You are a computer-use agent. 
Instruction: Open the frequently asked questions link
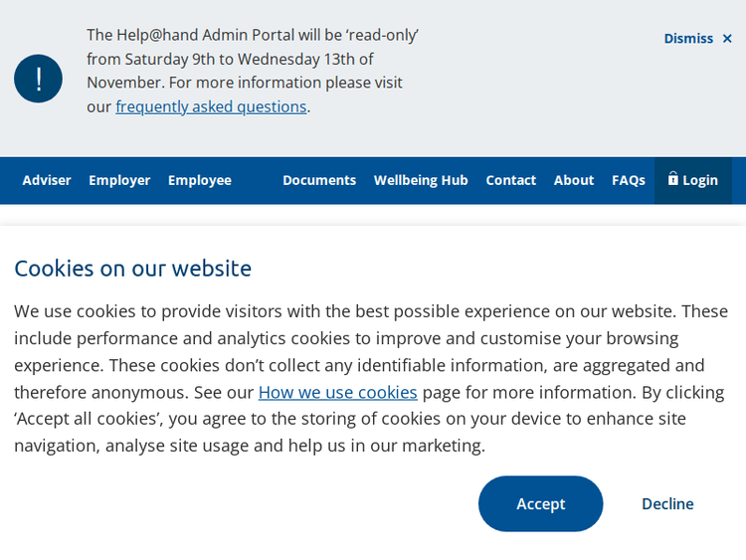click(211, 106)
